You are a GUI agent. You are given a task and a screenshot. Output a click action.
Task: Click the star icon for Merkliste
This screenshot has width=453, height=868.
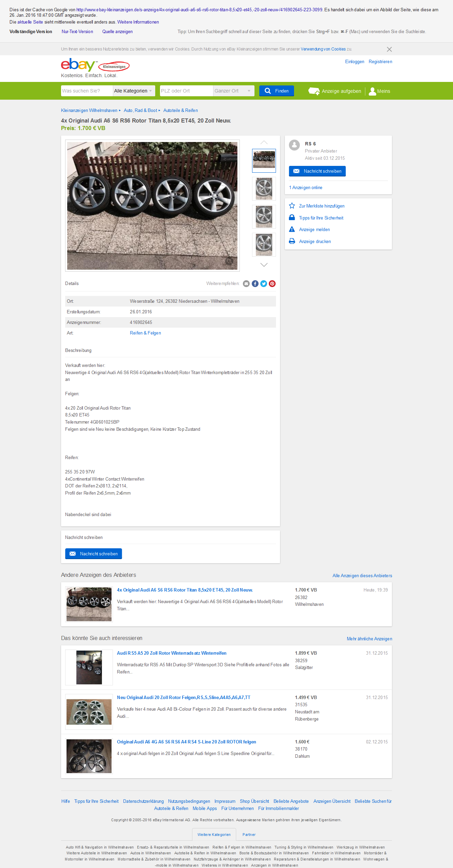(292, 206)
